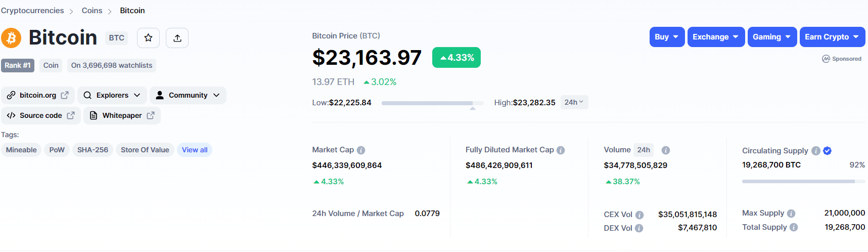This screenshot has height=252, width=868.
Task: Click Fully Diluted Market Cap info icon
Action: coord(561,150)
